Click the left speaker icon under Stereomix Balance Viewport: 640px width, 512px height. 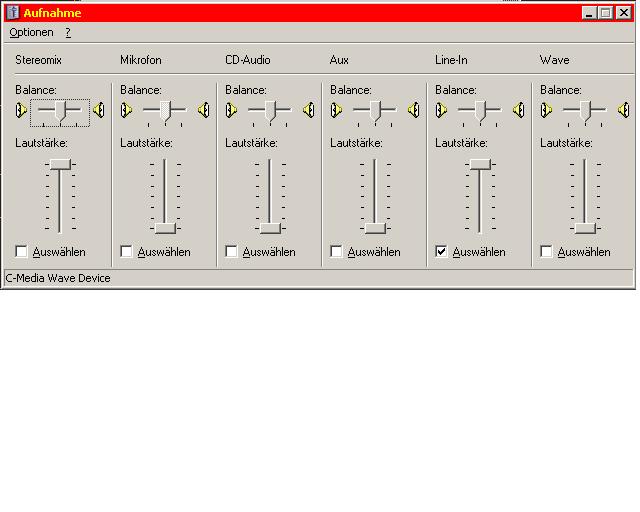tap(20, 110)
